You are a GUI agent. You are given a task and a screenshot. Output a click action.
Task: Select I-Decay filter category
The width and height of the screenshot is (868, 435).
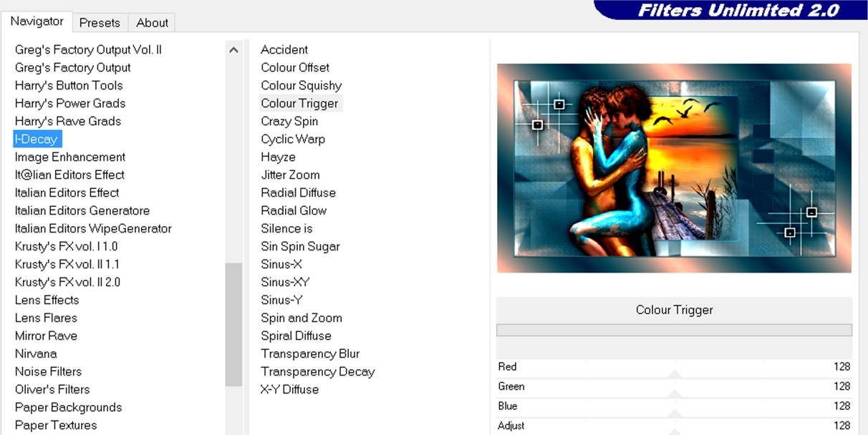tap(37, 139)
